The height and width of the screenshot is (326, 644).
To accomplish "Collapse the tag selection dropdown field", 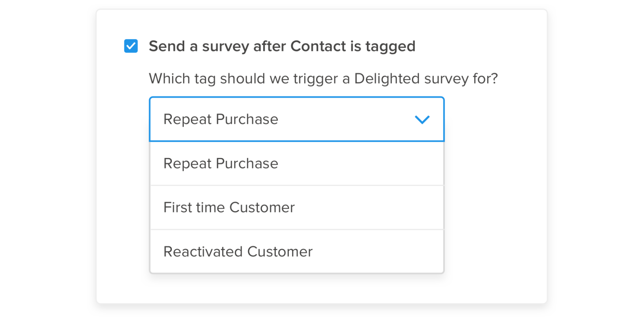I will (296, 119).
